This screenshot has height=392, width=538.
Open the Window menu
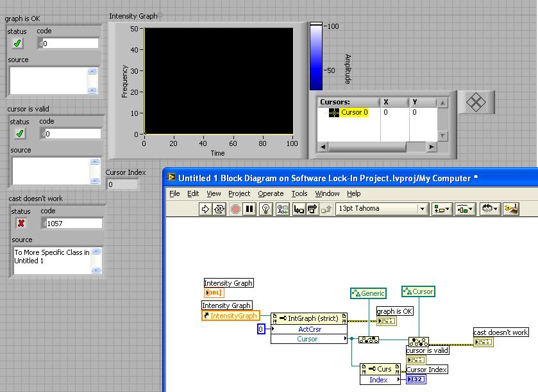(327, 193)
